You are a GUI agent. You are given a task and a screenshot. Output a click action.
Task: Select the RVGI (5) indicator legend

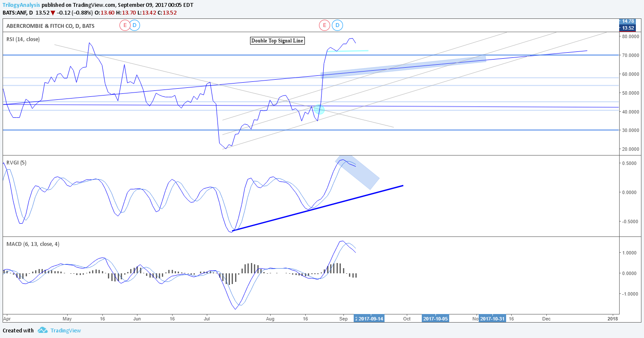click(16, 162)
